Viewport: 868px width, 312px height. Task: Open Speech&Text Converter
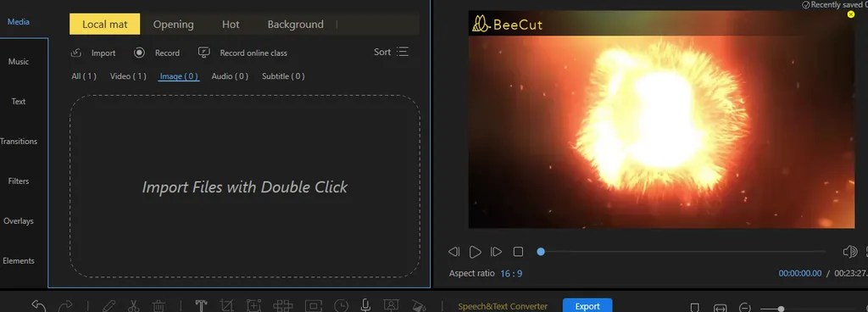[503, 306]
